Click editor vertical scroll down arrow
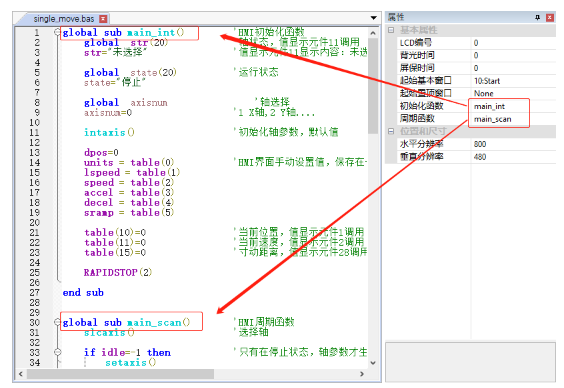 [x=373, y=362]
